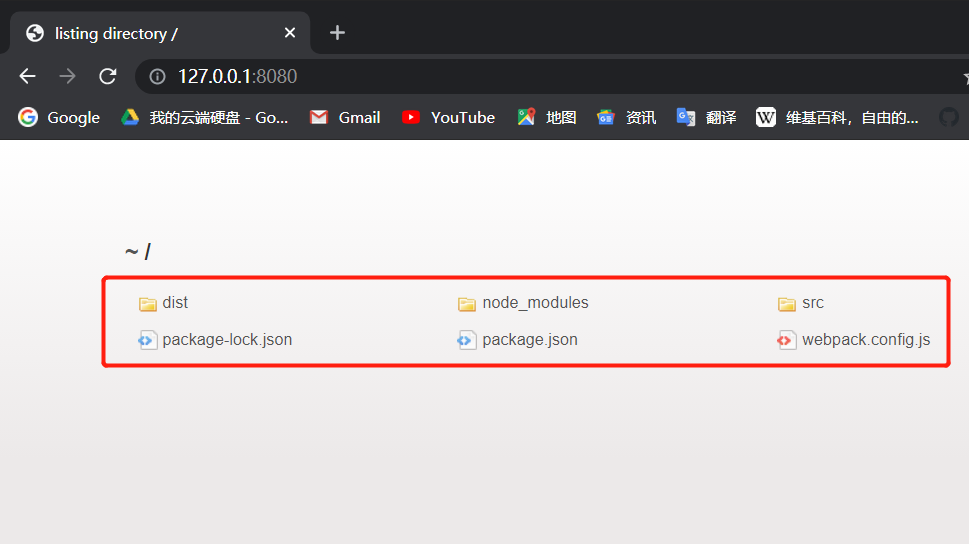Click the package-lock.json file icon

[x=147, y=340]
